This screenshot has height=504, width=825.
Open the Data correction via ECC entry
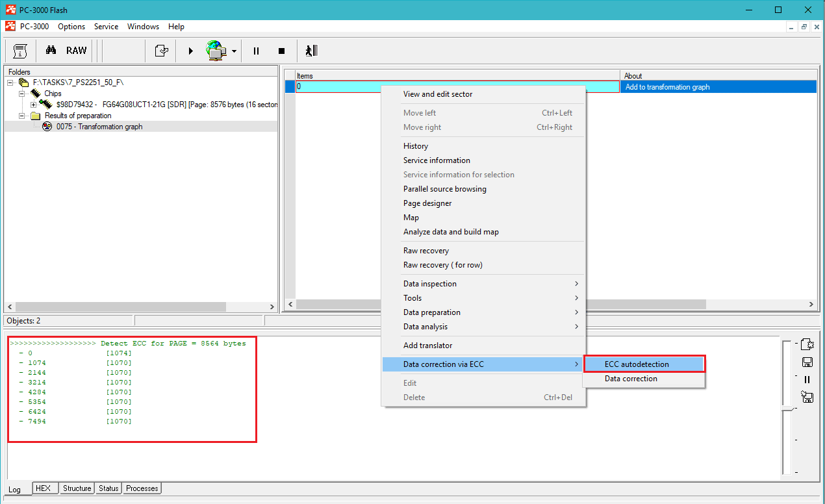(x=483, y=364)
